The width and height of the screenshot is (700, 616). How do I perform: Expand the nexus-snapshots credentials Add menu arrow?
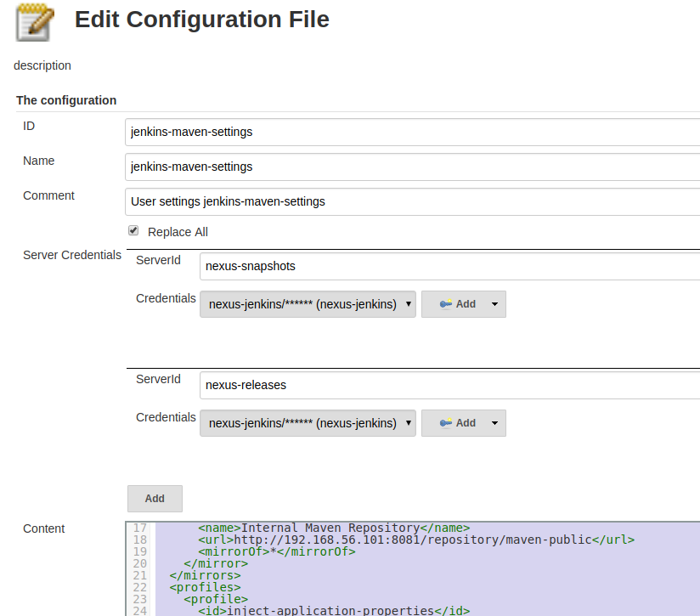pos(494,304)
